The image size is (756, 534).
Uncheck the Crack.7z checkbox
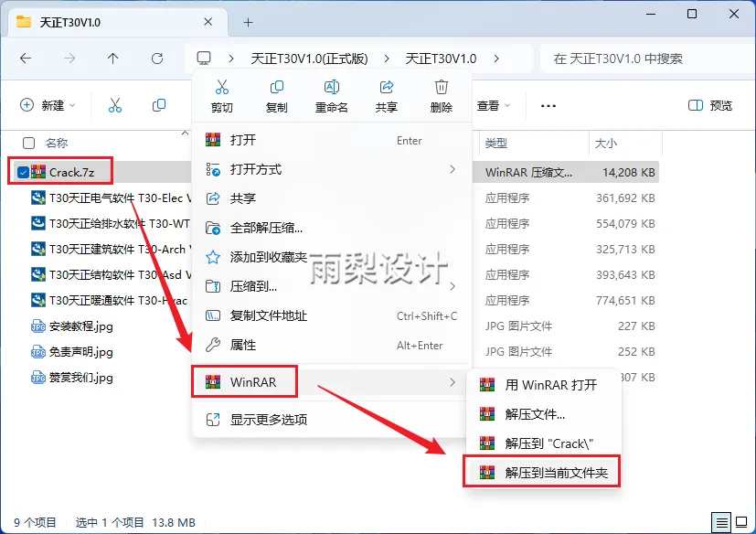(23, 172)
